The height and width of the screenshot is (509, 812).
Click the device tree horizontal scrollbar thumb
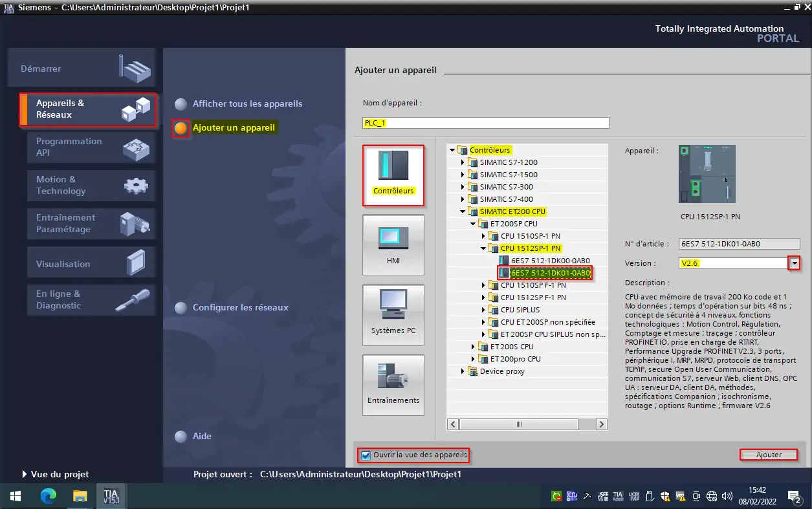pyautogui.click(x=519, y=424)
